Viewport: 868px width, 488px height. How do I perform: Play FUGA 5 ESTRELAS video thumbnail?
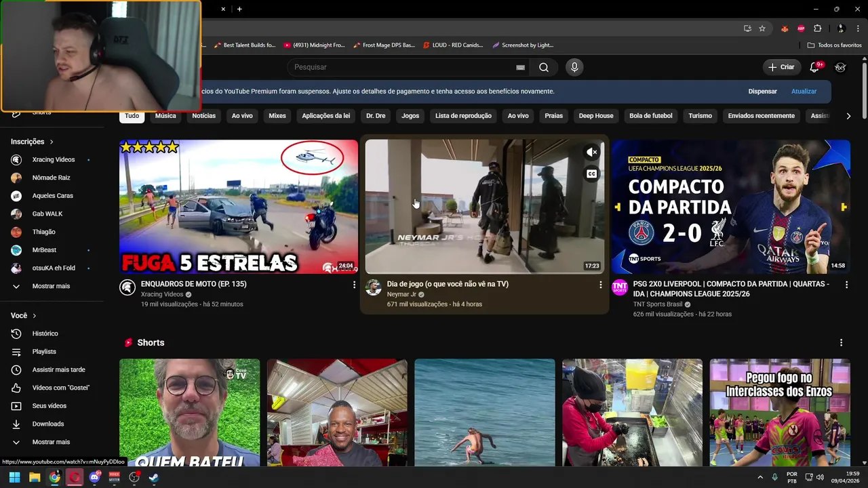[x=239, y=207]
